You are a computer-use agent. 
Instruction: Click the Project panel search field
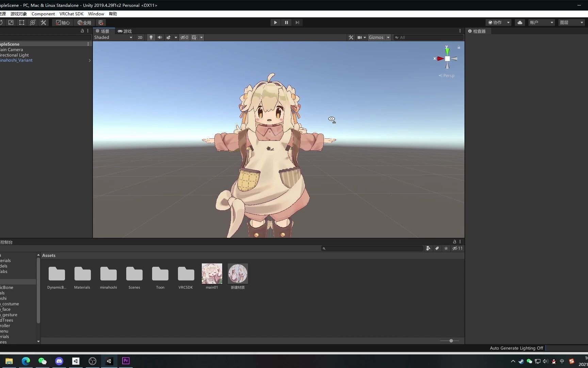click(x=372, y=248)
